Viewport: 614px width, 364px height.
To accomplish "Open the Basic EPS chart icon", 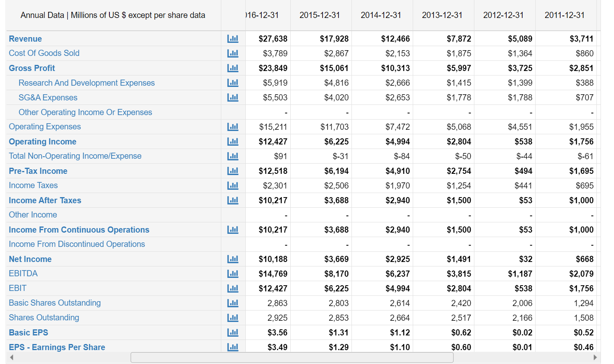I will coord(233,332).
